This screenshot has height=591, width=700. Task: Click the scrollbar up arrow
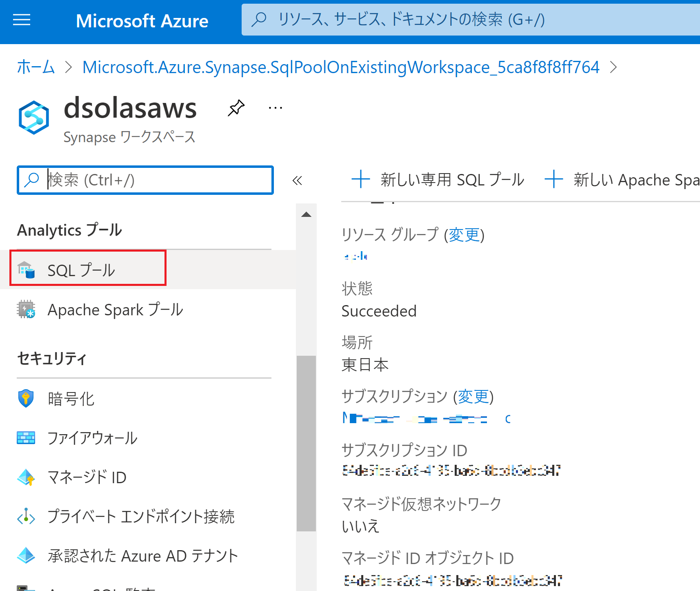click(306, 214)
